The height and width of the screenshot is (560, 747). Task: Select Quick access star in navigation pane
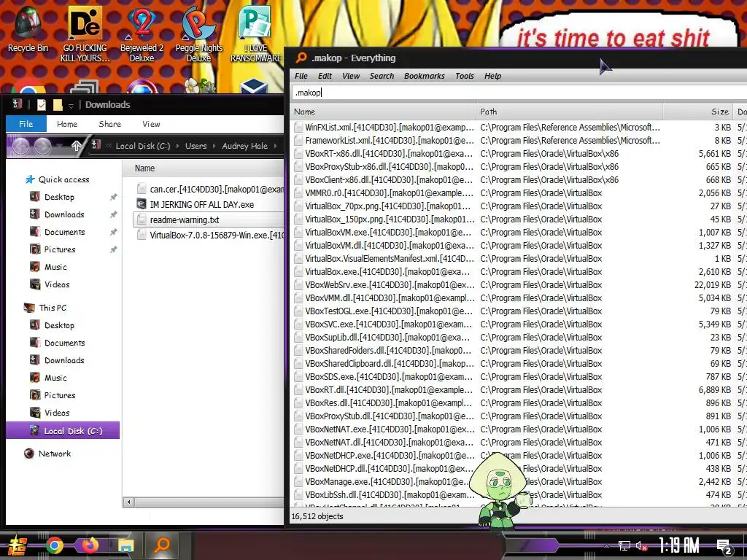pos(30,179)
